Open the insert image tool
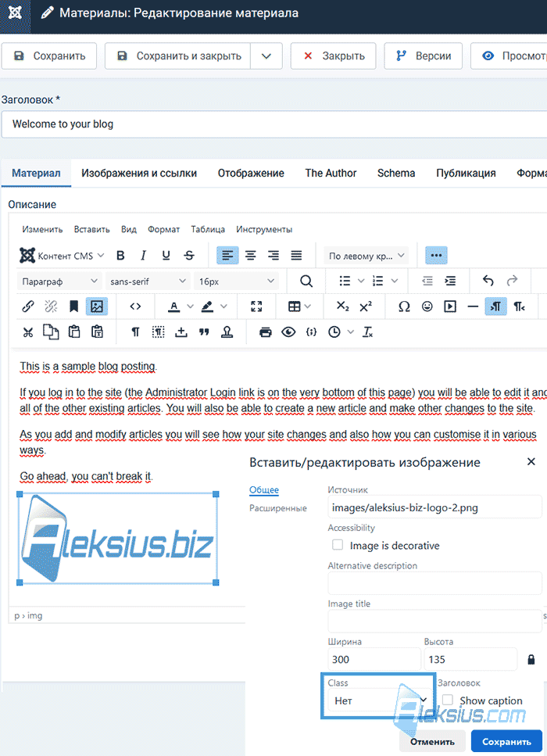547x756 pixels. [x=97, y=306]
